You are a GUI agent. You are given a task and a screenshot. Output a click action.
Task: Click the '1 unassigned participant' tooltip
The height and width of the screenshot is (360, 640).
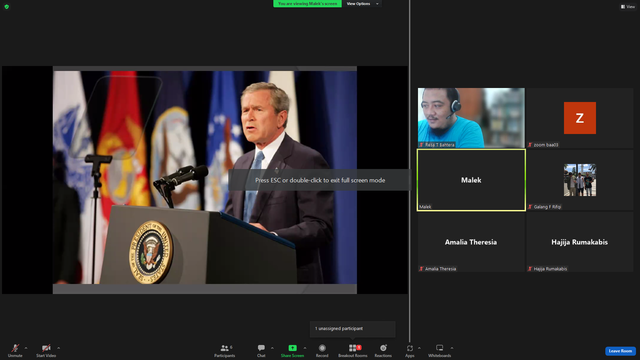coord(352,329)
